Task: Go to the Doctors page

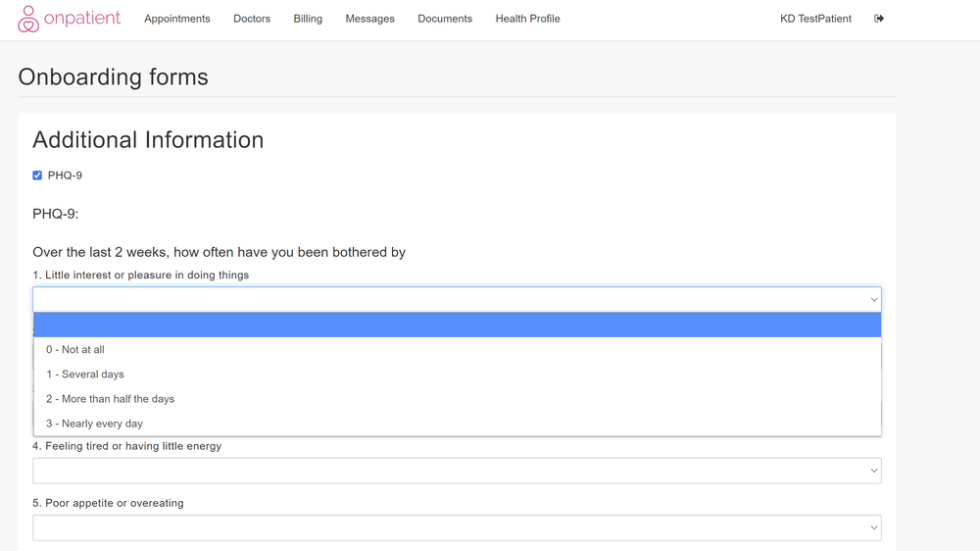Action: tap(252, 19)
